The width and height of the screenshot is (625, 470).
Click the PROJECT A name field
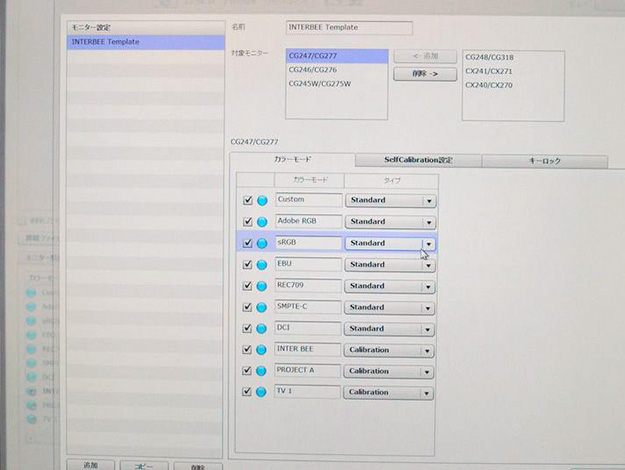click(307, 370)
